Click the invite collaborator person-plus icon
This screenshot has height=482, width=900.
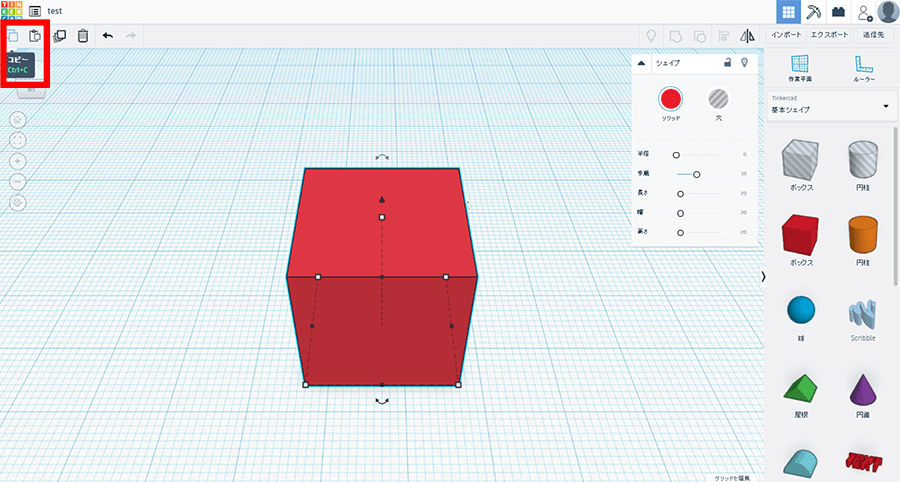coord(864,12)
